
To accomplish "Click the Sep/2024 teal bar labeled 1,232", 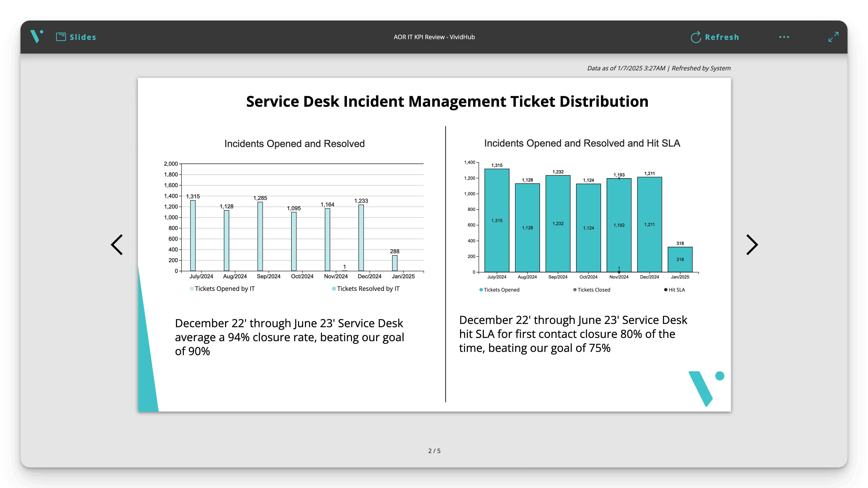I will click(558, 224).
